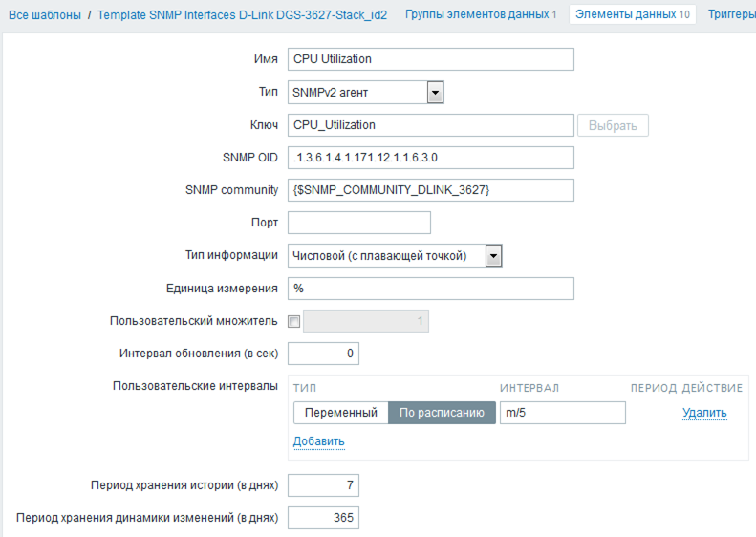Click the Удалить interval link
This screenshot has width=756, height=537.
(704, 413)
